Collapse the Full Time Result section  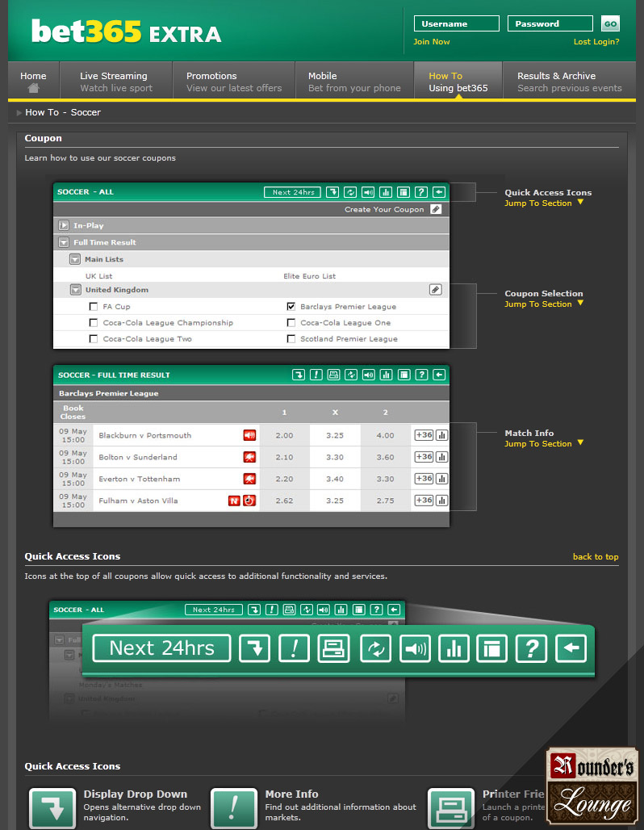64,242
